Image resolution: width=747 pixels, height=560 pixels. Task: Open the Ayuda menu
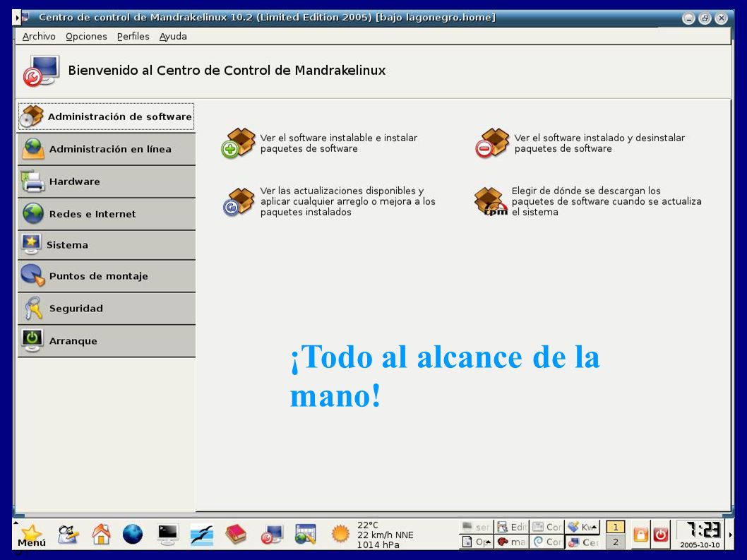pos(173,36)
